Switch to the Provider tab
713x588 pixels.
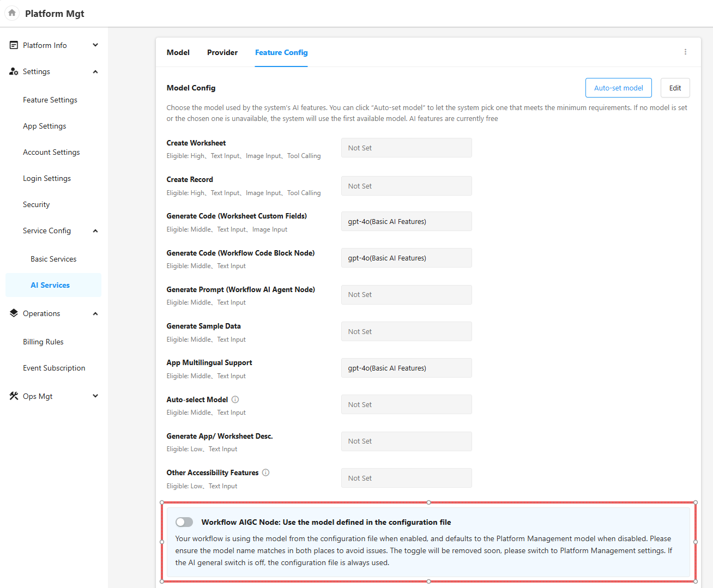click(x=222, y=52)
